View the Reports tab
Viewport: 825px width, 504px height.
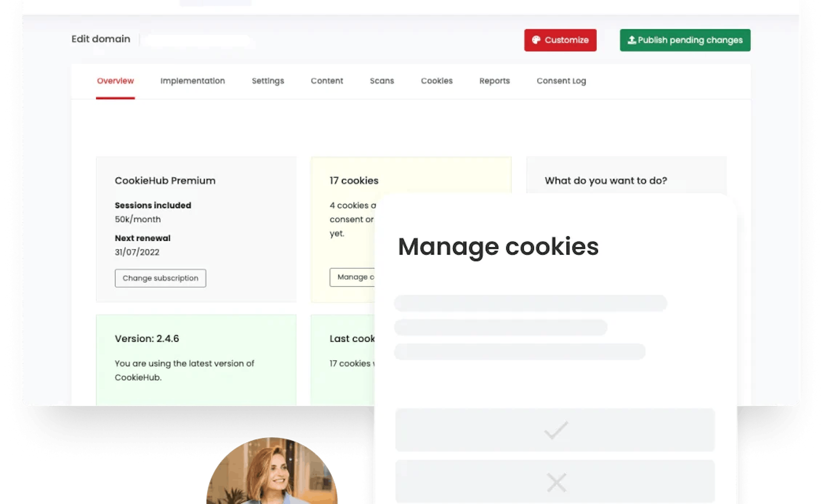[x=495, y=81]
